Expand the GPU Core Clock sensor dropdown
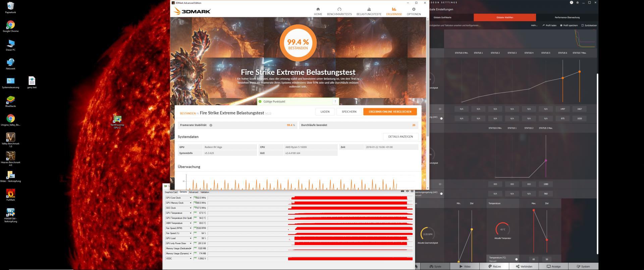The image size is (644, 270). (191, 198)
